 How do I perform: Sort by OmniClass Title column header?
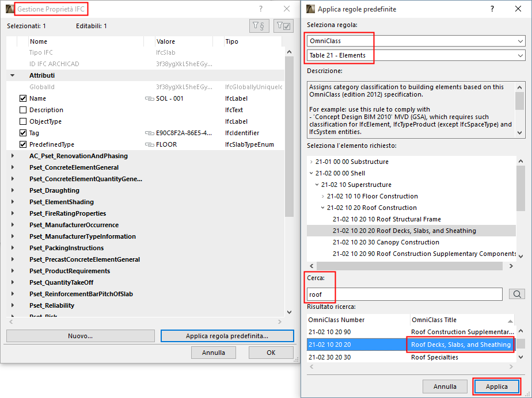(462, 320)
